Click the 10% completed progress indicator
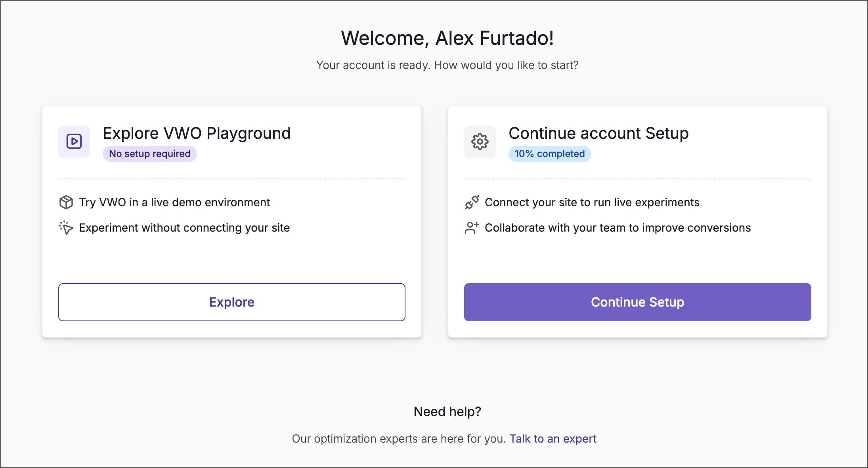Image resolution: width=868 pixels, height=468 pixels. coord(549,154)
